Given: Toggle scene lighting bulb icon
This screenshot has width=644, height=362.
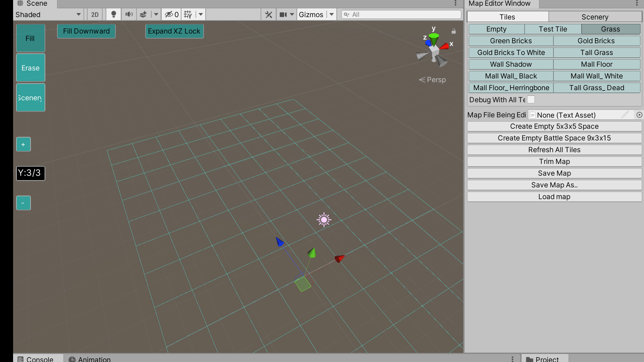Looking at the screenshot, I should 113,14.
